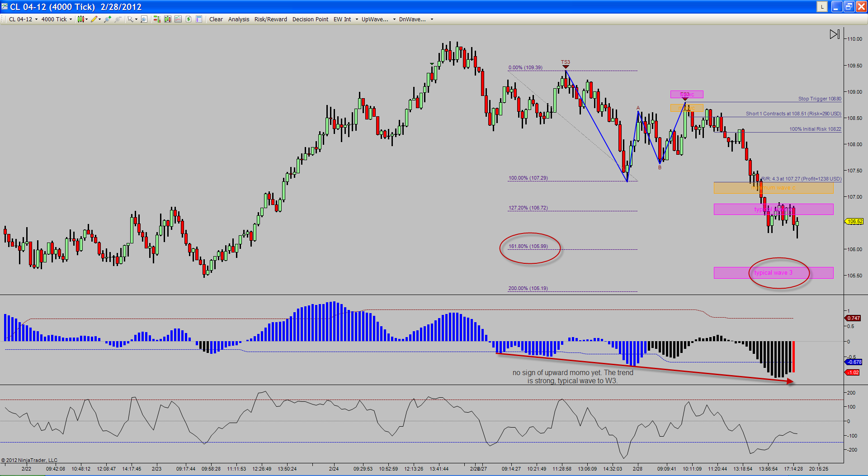Open the chart properties window icon
The image size is (868, 476).
click(x=199, y=19)
